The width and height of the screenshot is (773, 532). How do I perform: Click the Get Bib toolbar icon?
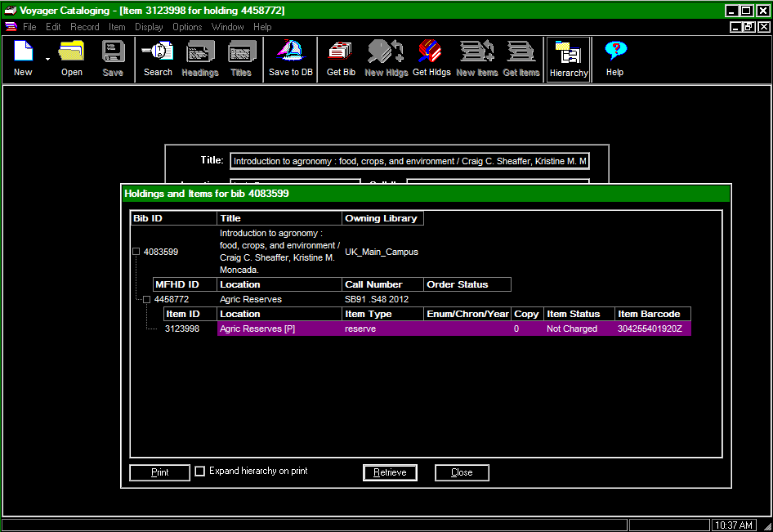[x=340, y=53]
